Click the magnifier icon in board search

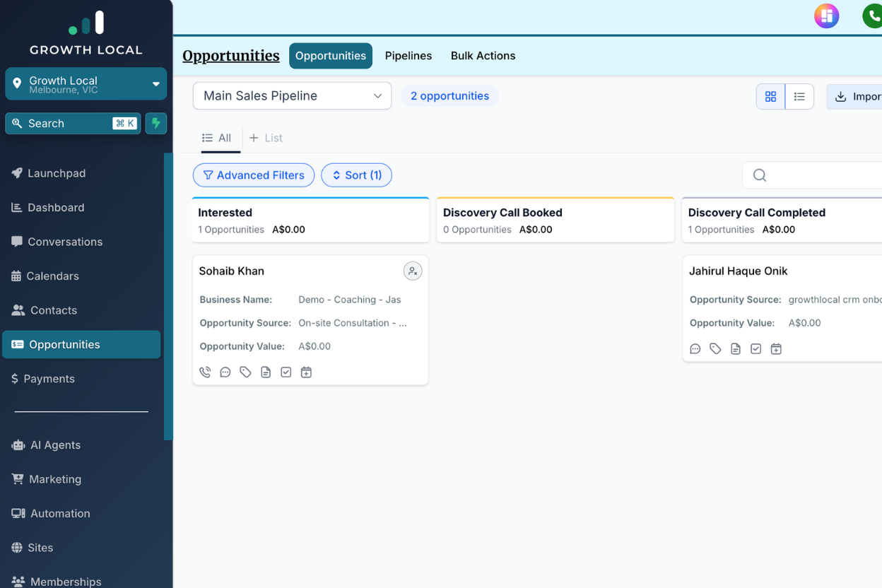760,175
